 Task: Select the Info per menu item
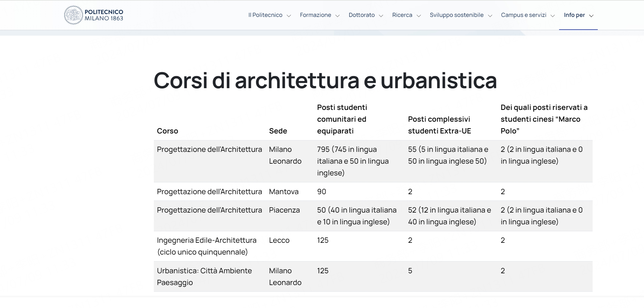tap(574, 15)
